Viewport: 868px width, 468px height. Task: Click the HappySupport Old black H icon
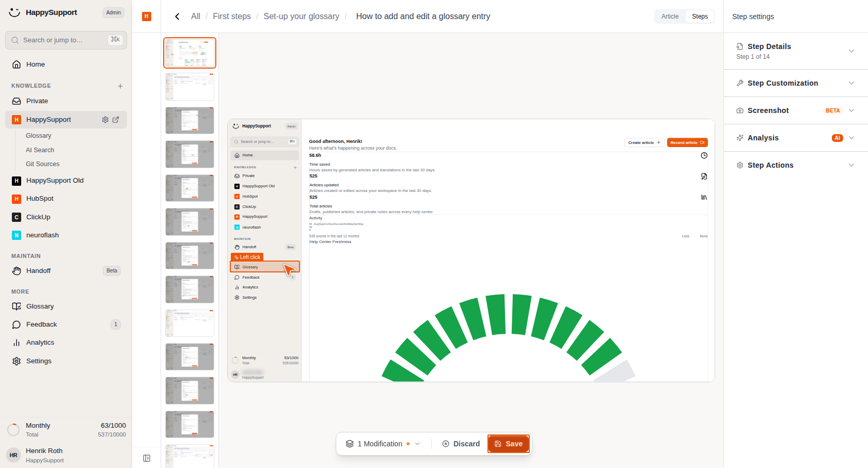[x=17, y=181]
